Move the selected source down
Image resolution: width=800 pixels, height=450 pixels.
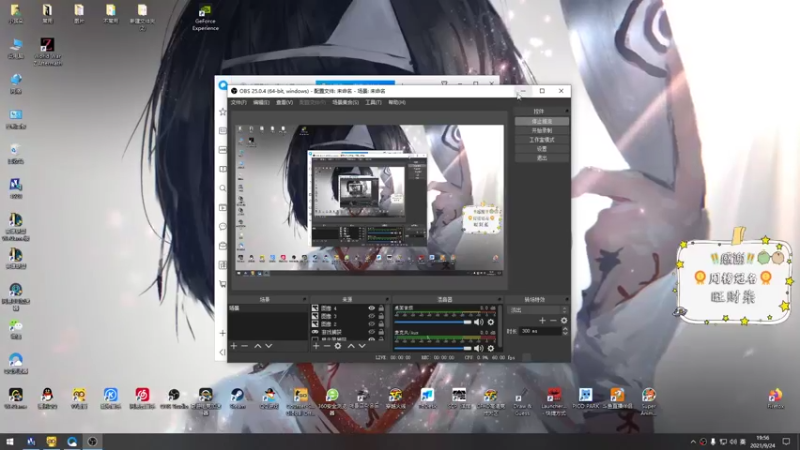tap(362, 346)
